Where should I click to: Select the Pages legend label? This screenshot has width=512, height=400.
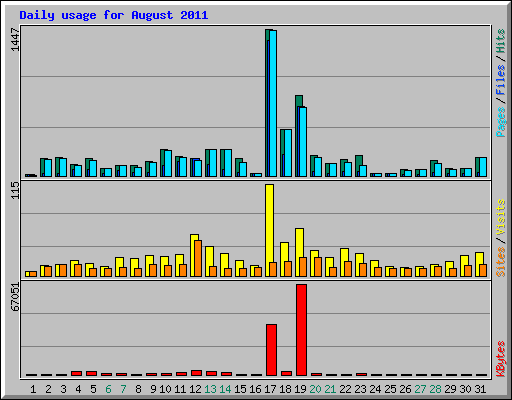click(501, 122)
